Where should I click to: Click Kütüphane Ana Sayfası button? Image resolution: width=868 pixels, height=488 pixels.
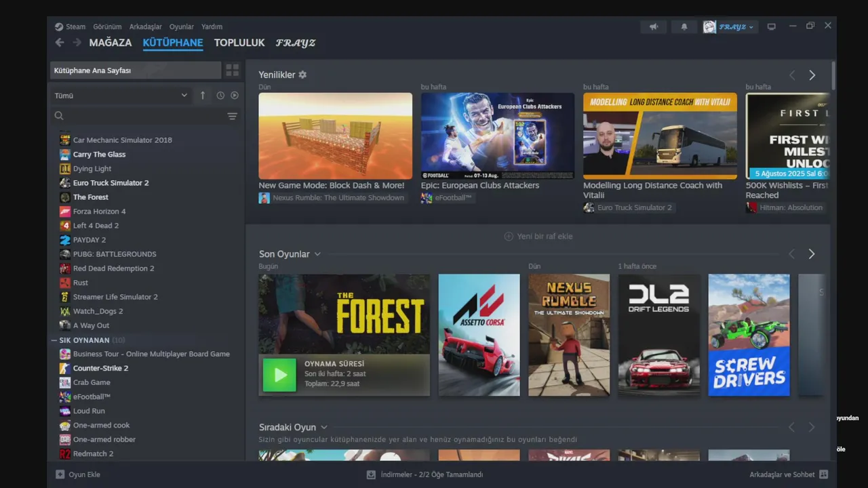136,70
